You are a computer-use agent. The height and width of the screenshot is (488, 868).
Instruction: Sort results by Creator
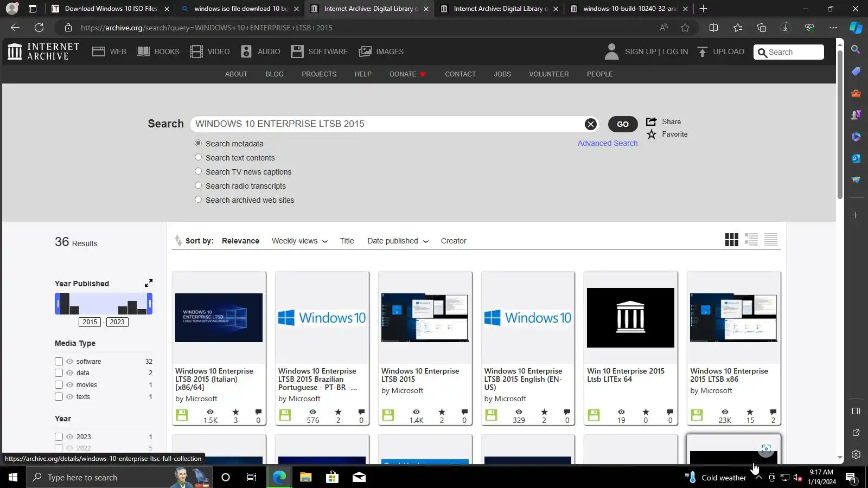coord(454,241)
